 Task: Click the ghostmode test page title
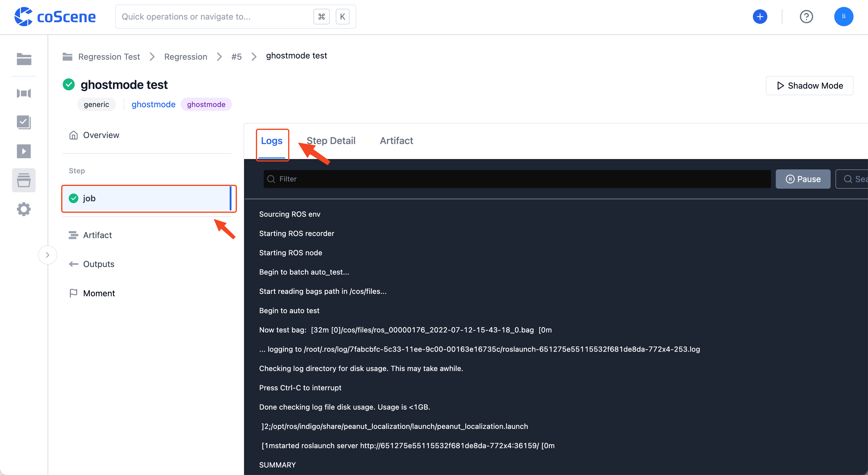click(124, 85)
